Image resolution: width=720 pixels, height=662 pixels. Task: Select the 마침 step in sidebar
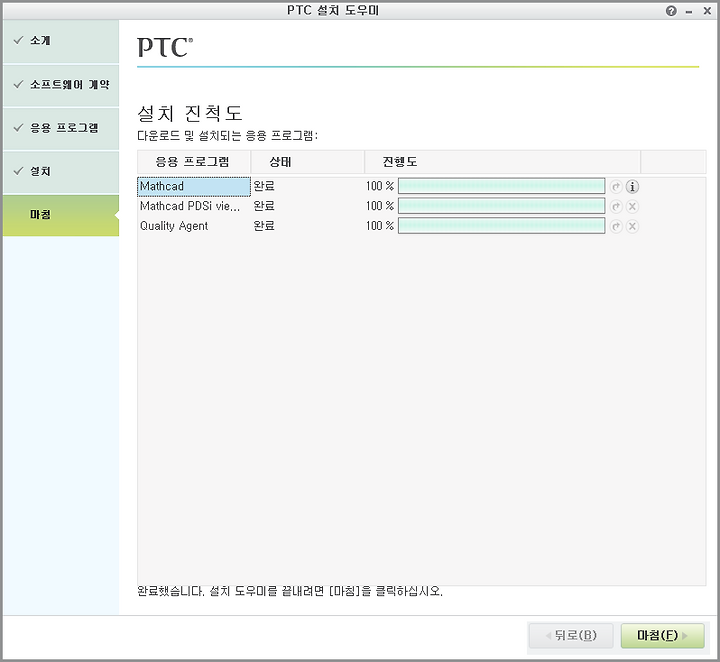click(x=61, y=215)
